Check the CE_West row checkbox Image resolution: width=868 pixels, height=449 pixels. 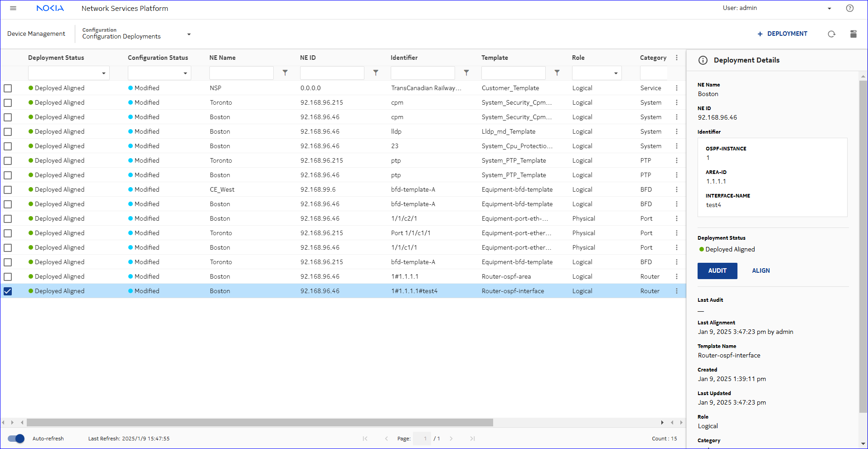8,190
